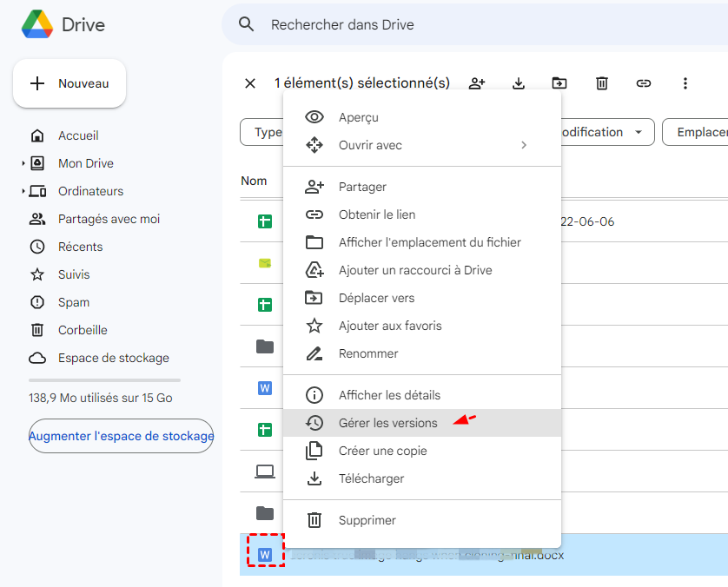
Task: Select Télécharger in the context menu
Action: point(422,478)
